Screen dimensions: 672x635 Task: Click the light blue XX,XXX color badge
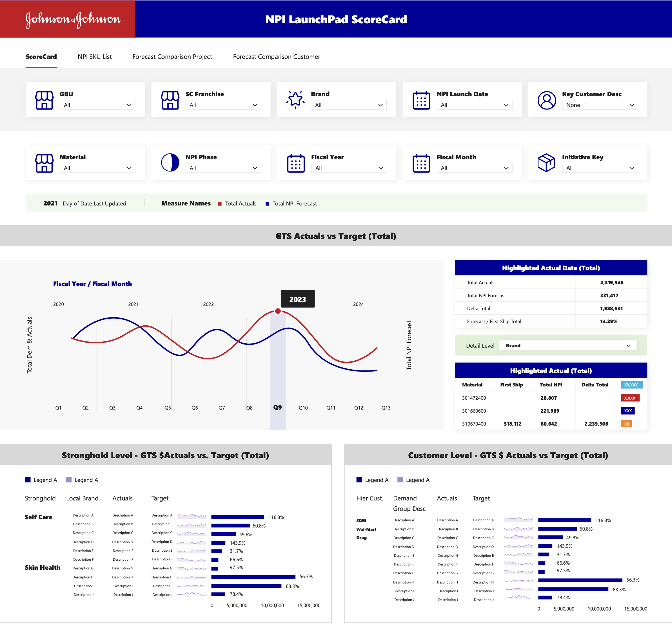click(x=631, y=385)
